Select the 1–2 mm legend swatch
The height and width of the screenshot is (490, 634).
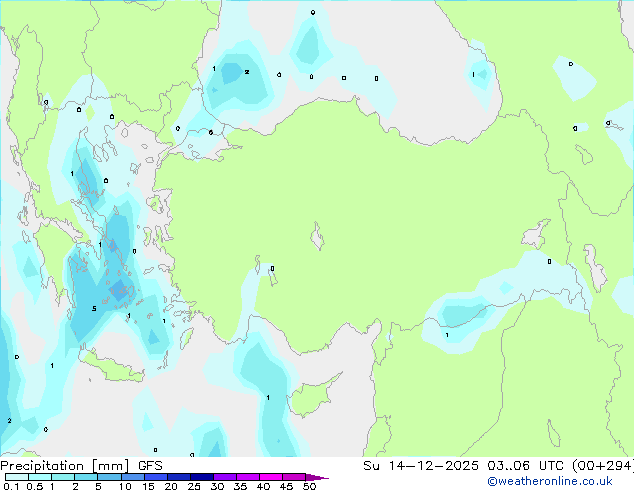(x=63, y=477)
